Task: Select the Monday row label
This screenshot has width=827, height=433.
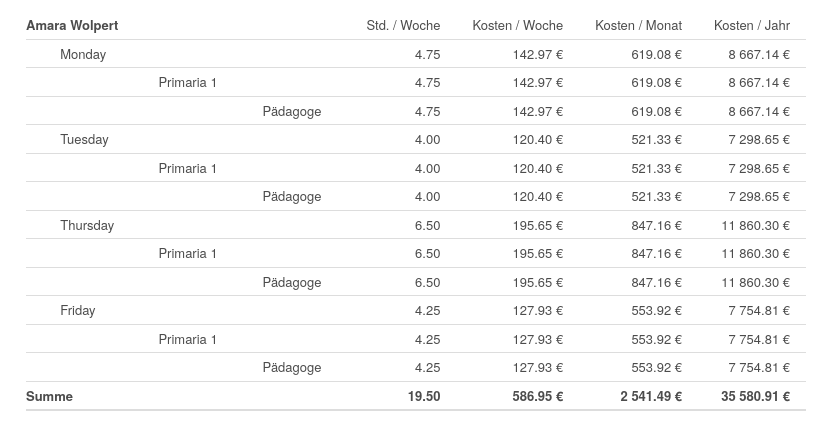Action: 83,54
